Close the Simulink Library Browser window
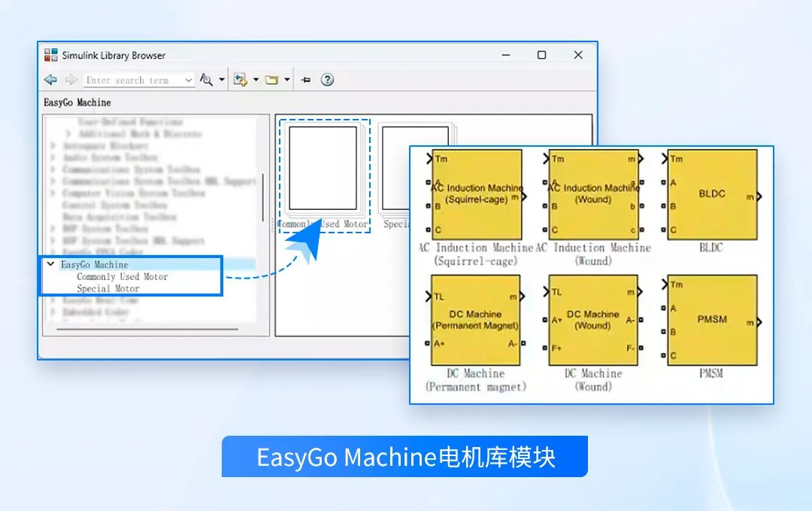The width and height of the screenshot is (812, 511). (x=578, y=55)
